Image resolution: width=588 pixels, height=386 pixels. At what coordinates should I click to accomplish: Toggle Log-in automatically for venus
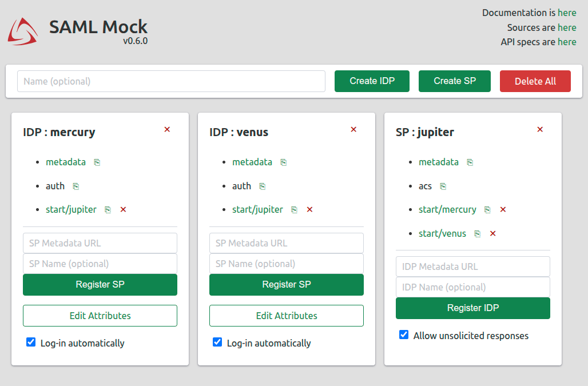click(x=217, y=343)
